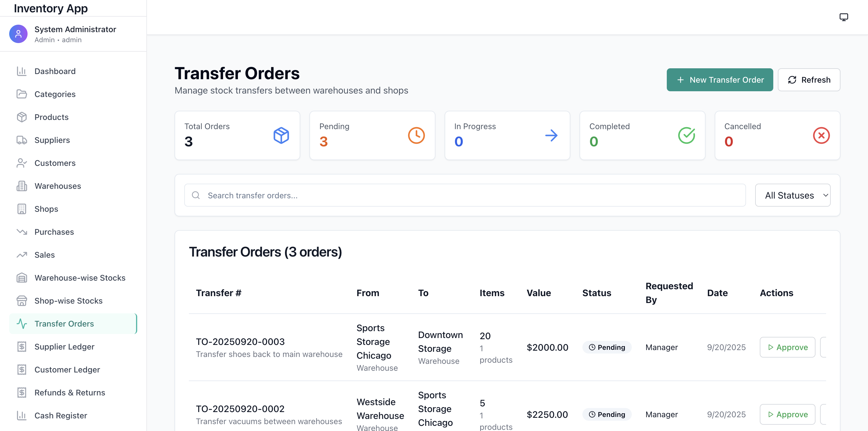Select Customers menu item

[73, 163]
